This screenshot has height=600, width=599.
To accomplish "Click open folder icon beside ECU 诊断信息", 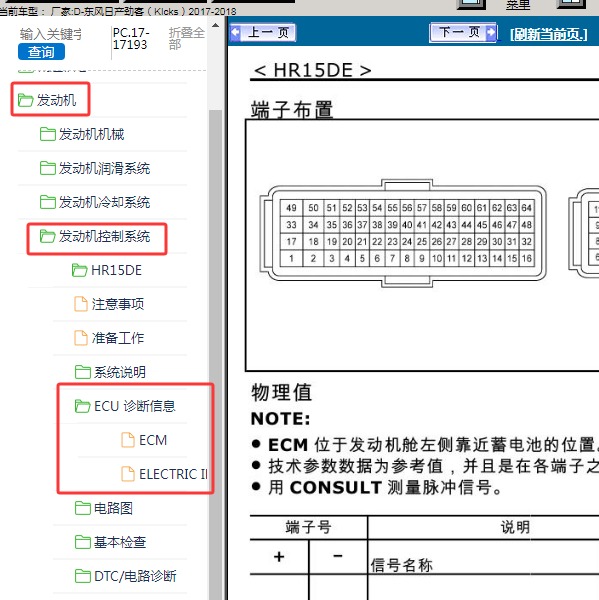I will (x=83, y=406).
